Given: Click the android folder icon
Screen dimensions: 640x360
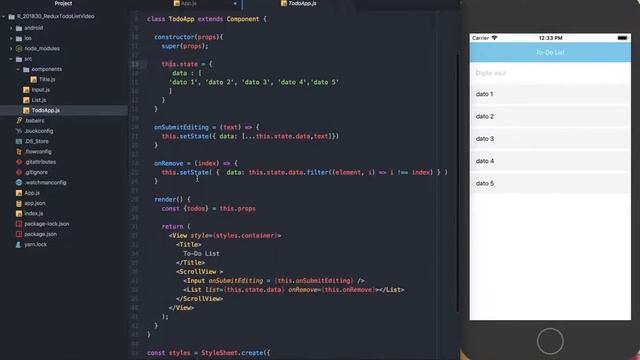Looking at the screenshot, I should point(19,28).
